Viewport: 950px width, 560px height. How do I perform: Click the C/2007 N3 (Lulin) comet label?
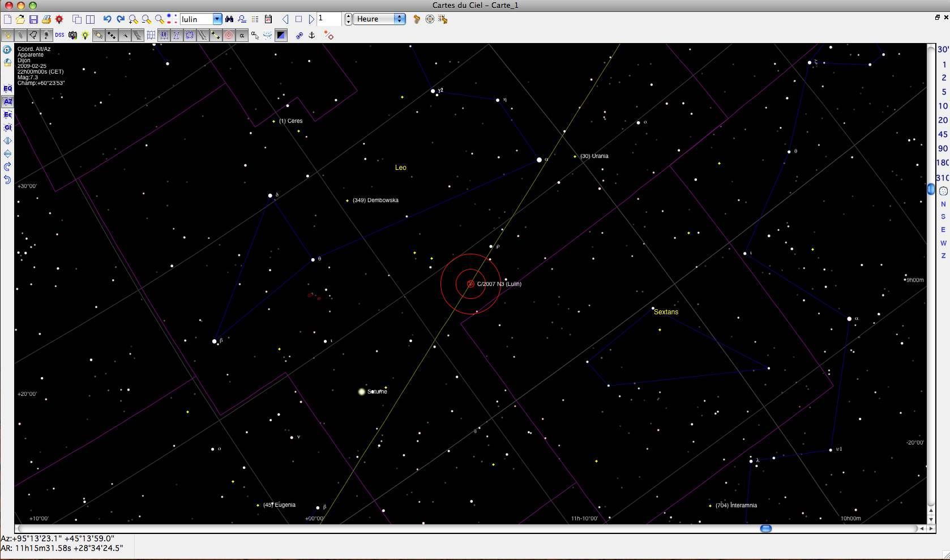[499, 284]
